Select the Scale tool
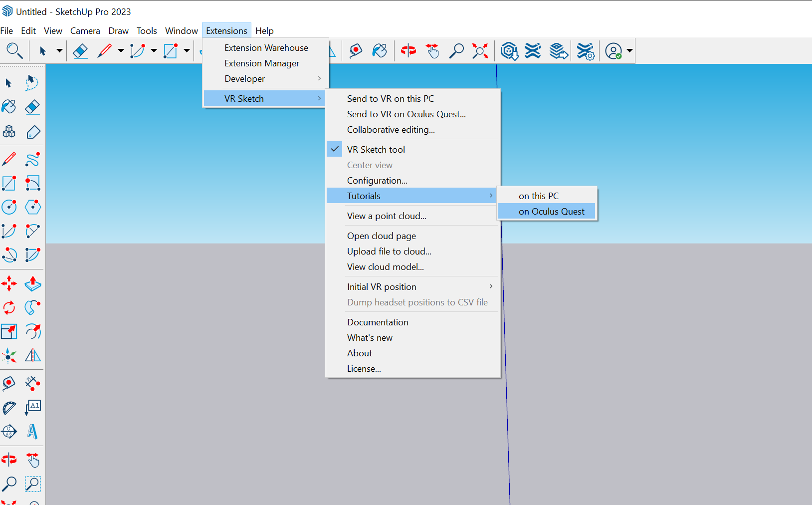812x505 pixels. click(9, 331)
